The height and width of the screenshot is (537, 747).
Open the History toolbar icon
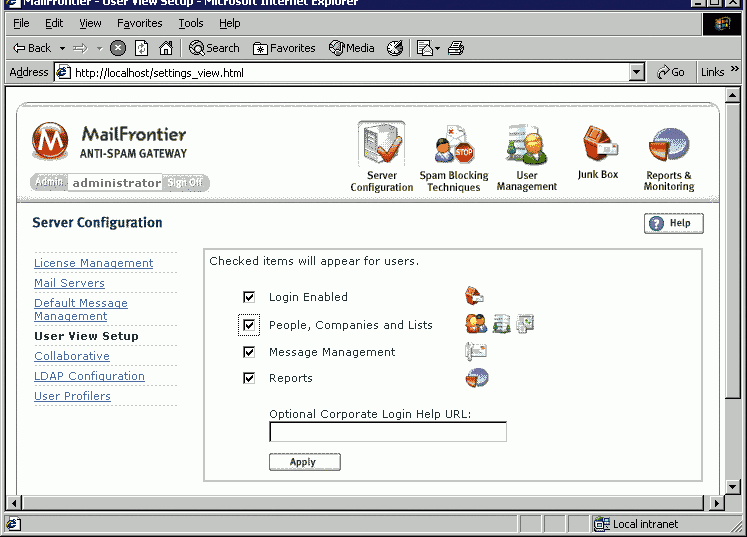coord(395,48)
